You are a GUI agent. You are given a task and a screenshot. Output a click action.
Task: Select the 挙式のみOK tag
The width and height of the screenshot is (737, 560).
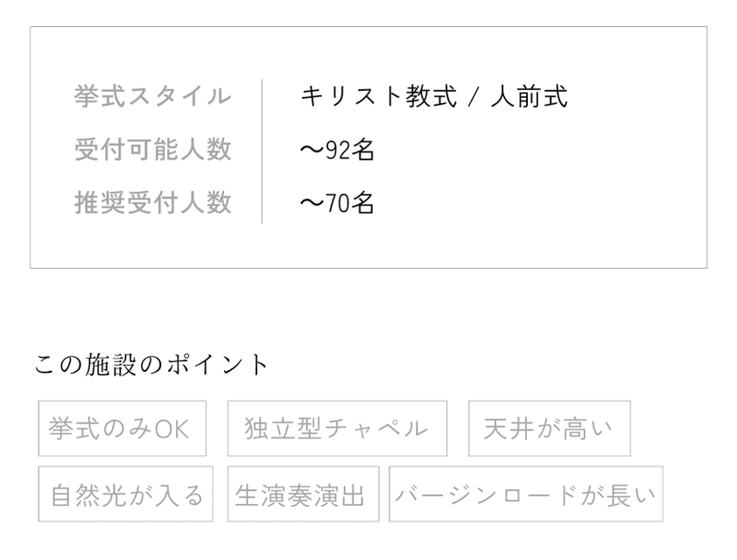point(123,428)
